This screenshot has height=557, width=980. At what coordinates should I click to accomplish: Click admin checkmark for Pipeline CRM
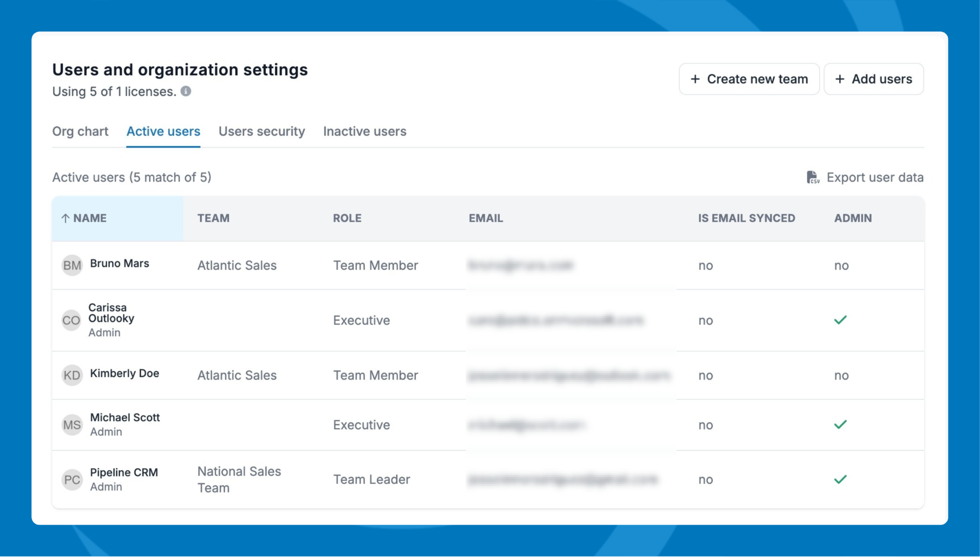pos(840,480)
